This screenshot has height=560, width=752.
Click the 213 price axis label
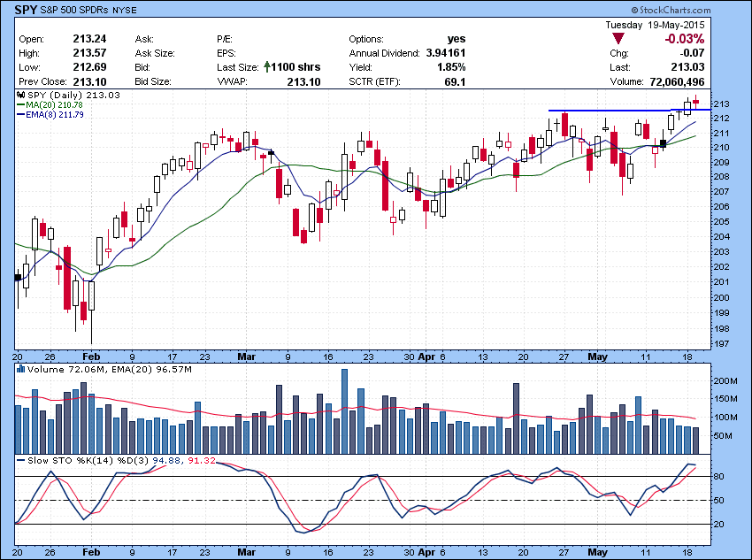point(722,104)
